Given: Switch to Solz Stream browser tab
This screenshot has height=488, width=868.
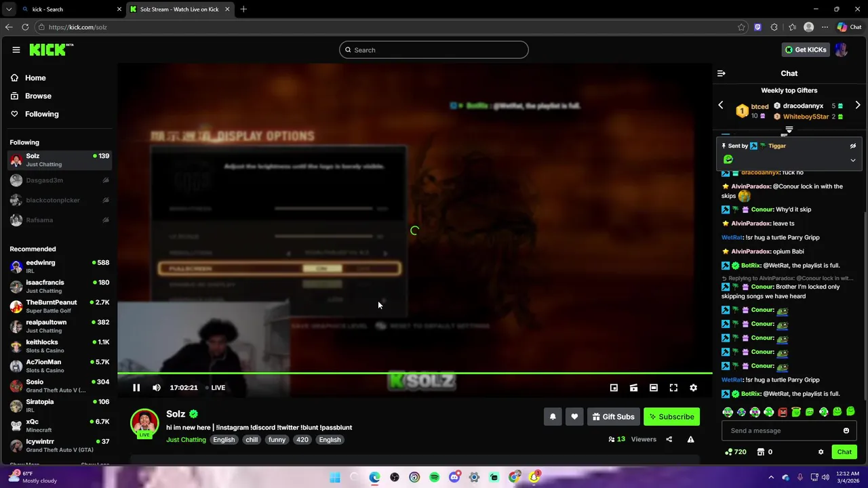Looking at the screenshot, I should 179,9.
